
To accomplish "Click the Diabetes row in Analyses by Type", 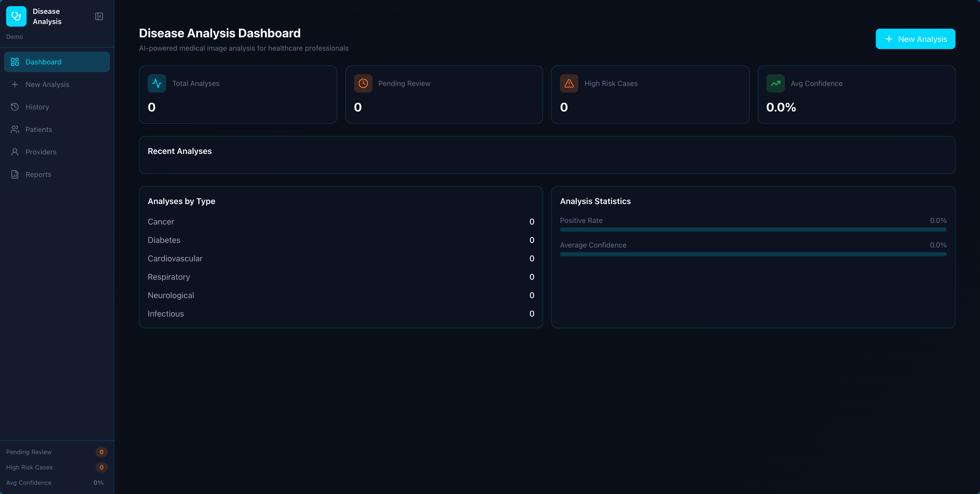I will [x=341, y=240].
